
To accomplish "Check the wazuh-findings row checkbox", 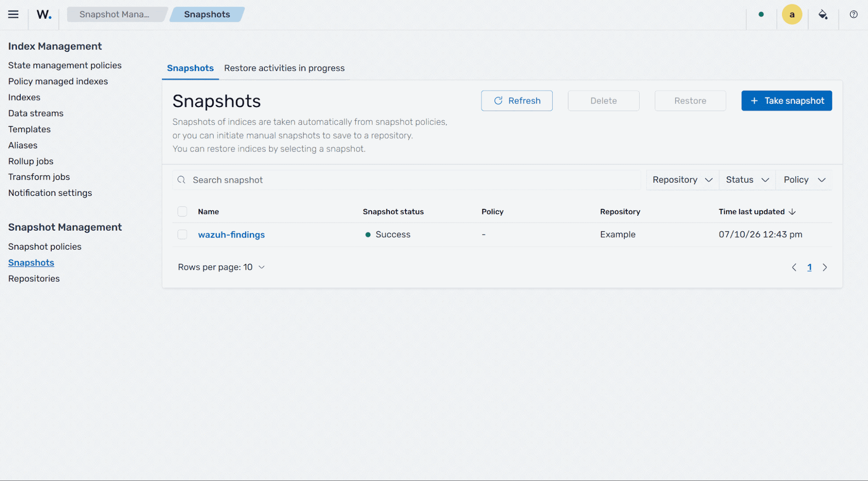I will pos(182,234).
